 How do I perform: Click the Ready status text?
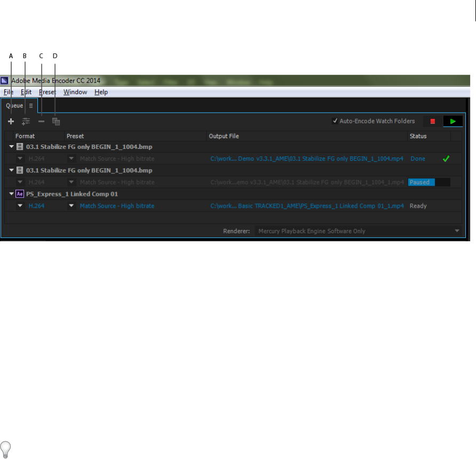(x=418, y=206)
